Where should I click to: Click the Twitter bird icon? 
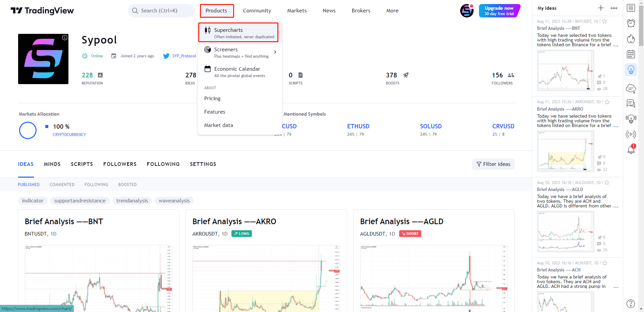(166, 56)
